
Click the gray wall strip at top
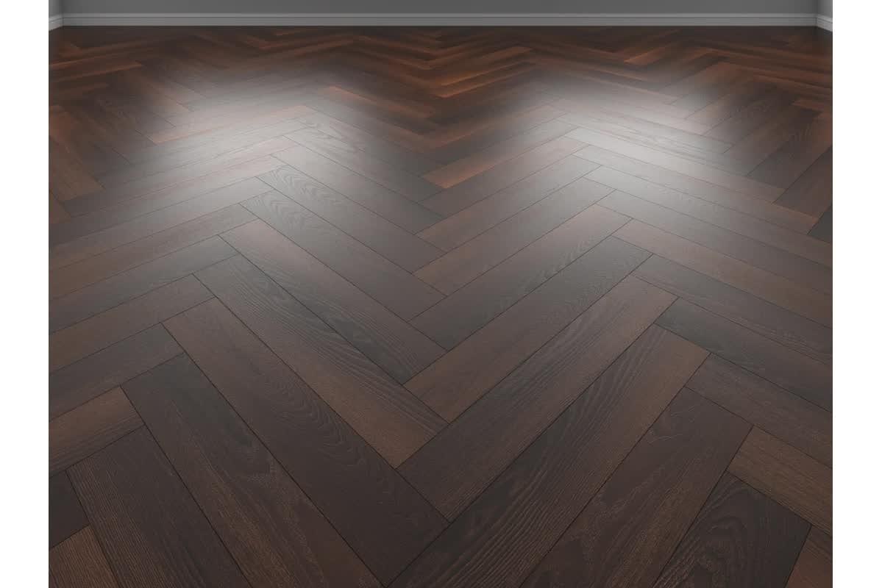tap(441, 6)
